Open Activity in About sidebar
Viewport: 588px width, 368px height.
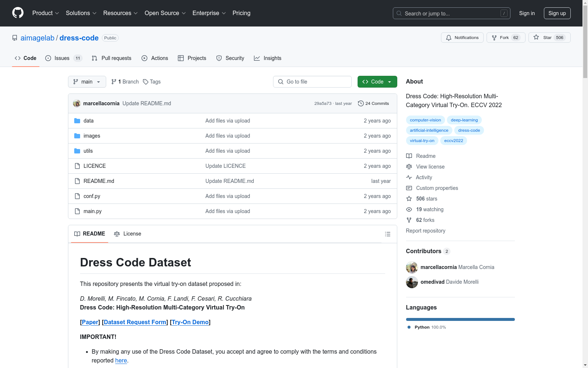coord(419,177)
